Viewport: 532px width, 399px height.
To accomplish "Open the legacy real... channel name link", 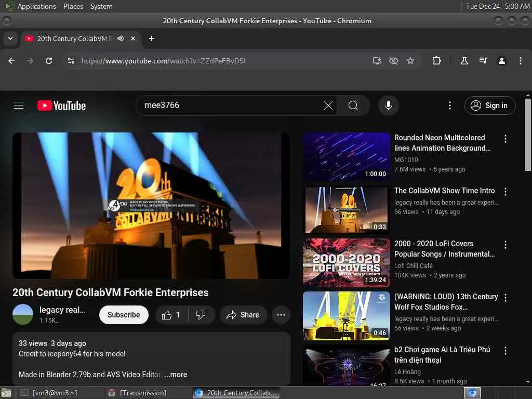I will pyautogui.click(x=62, y=310).
